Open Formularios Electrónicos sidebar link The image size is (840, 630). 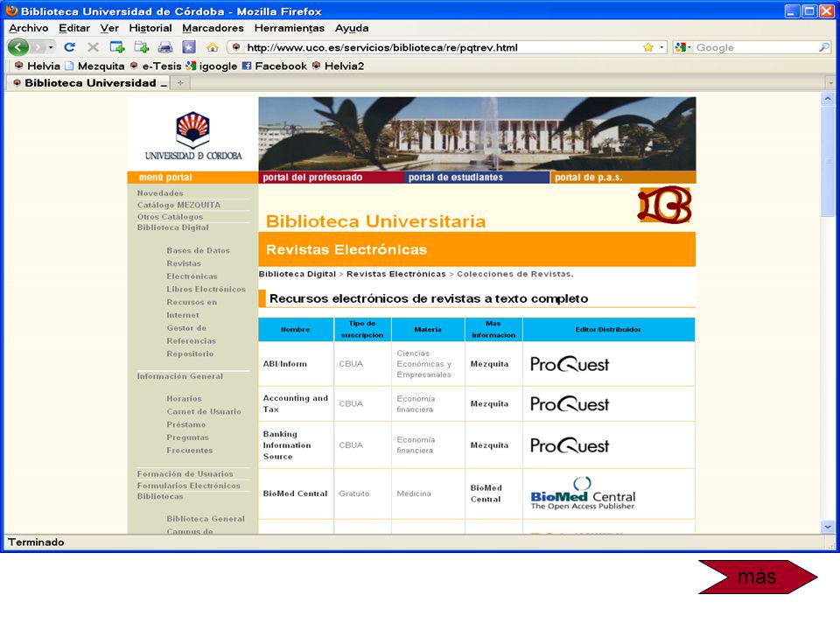[x=189, y=486]
